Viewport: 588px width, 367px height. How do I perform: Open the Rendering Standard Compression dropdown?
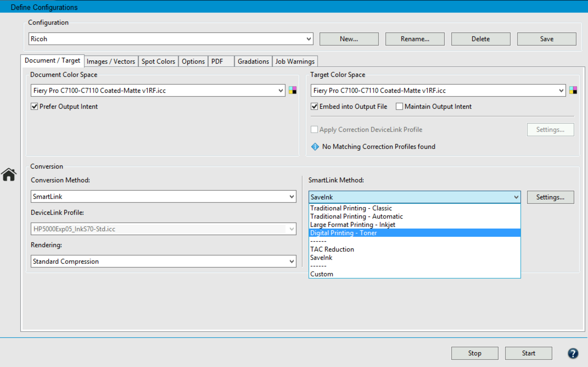pos(292,262)
